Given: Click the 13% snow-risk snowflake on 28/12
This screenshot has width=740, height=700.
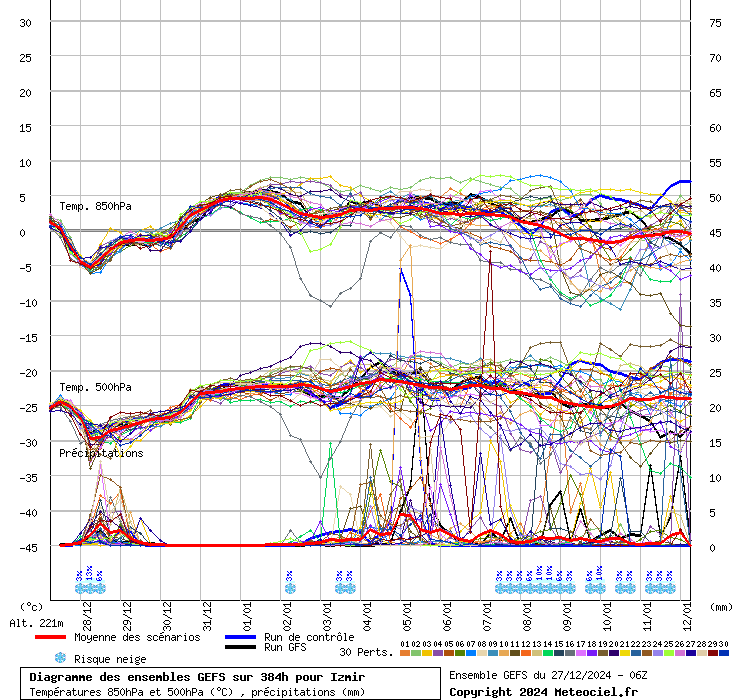Looking at the screenshot, I should pyautogui.click(x=89, y=588).
